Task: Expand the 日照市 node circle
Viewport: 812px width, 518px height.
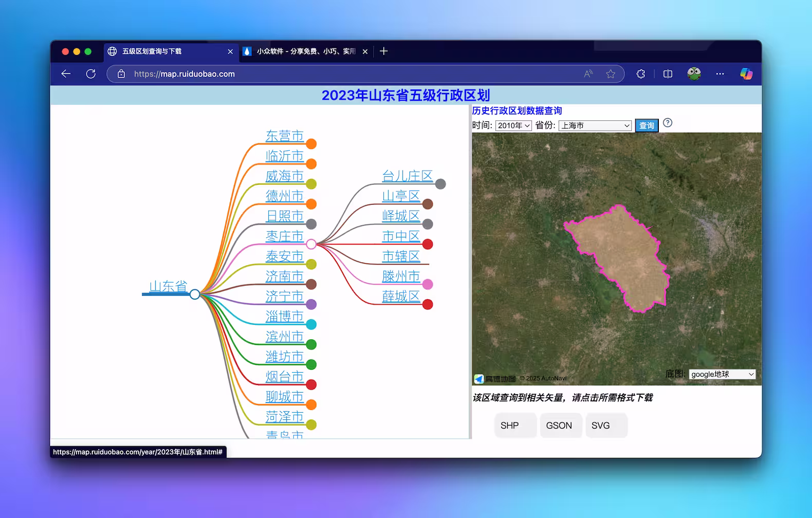Action: pos(311,224)
